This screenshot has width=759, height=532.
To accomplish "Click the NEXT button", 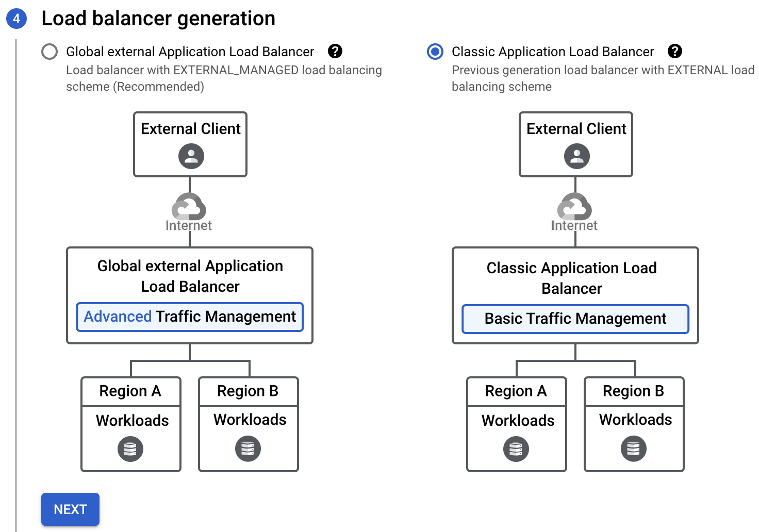I will pos(70,509).
